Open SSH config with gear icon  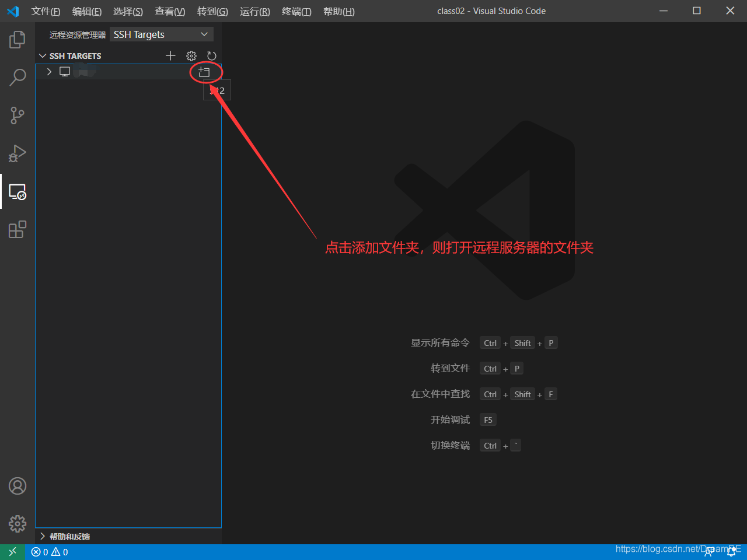(x=191, y=56)
